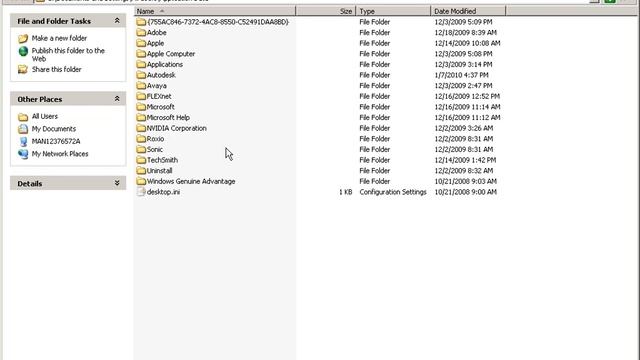
Task: Click Publish this folder to the Web
Action: (x=68, y=55)
